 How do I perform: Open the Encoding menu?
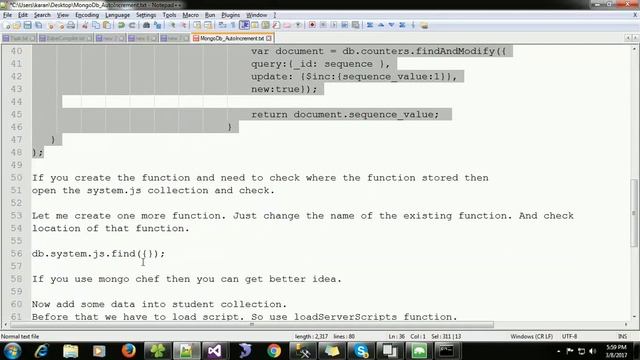pos(87,15)
